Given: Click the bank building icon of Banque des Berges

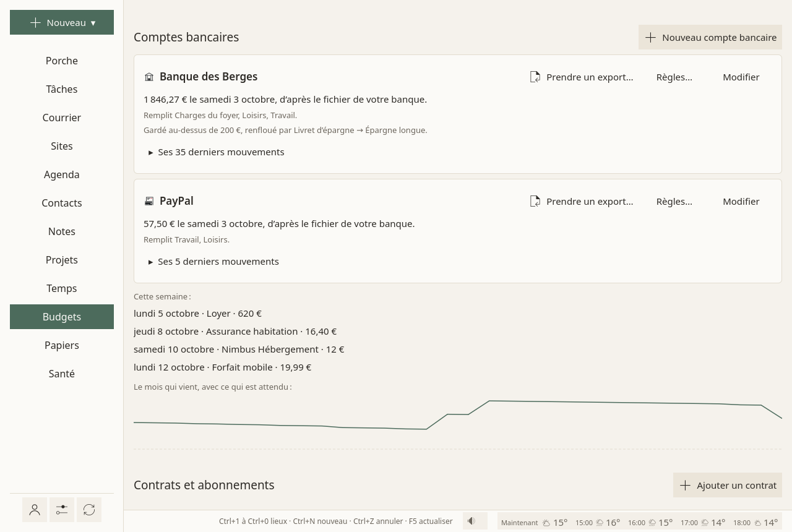Looking at the screenshot, I should coord(149,77).
